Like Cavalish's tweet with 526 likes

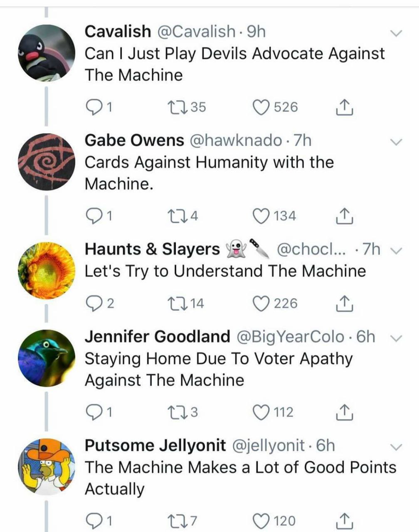[x=261, y=107]
